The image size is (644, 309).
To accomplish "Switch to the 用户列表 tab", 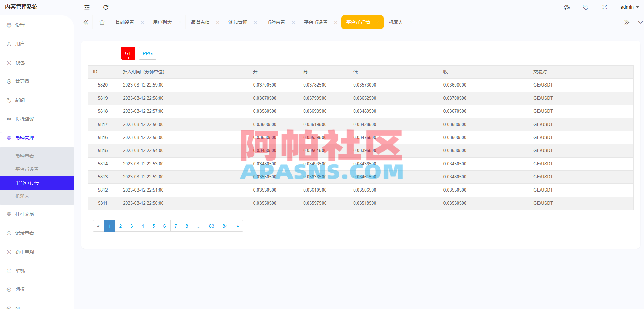I will pos(163,22).
